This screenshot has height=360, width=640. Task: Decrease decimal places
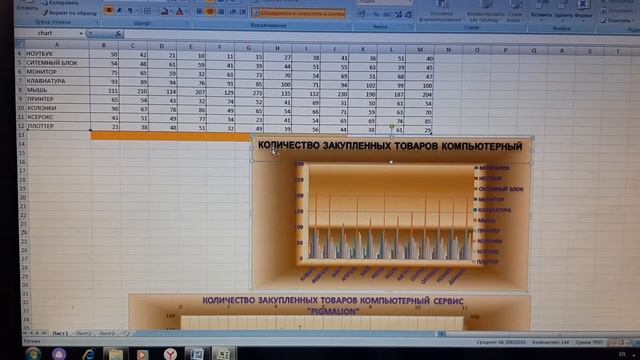[x=408, y=14]
